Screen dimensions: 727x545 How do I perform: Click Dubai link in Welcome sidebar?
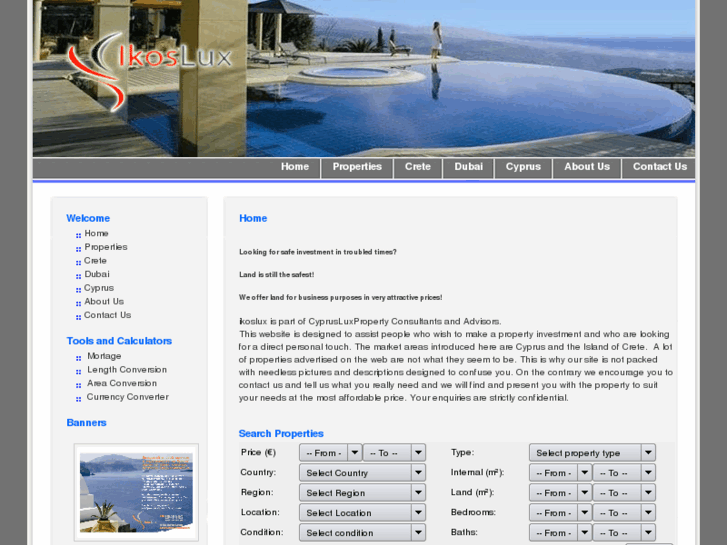[x=97, y=274]
